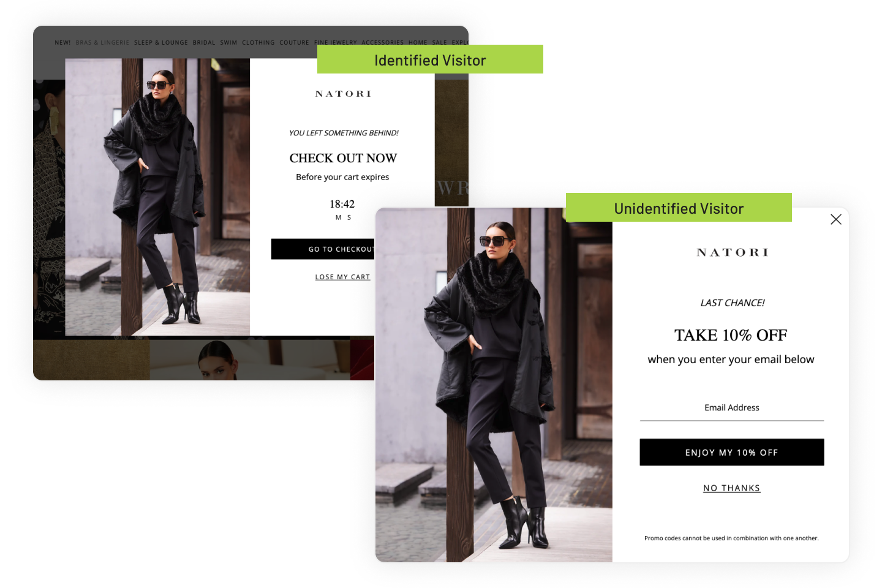
Task: Click the model photo in the email popup
Action: [x=494, y=385]
